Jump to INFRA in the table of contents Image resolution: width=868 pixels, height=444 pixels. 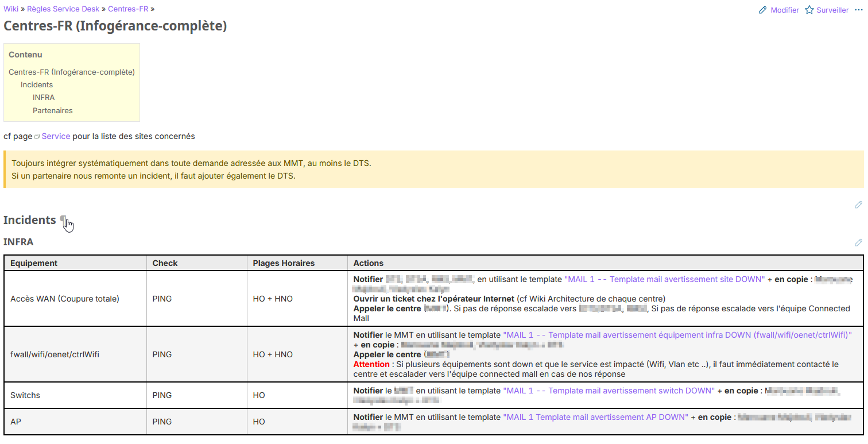pos(44,97)
